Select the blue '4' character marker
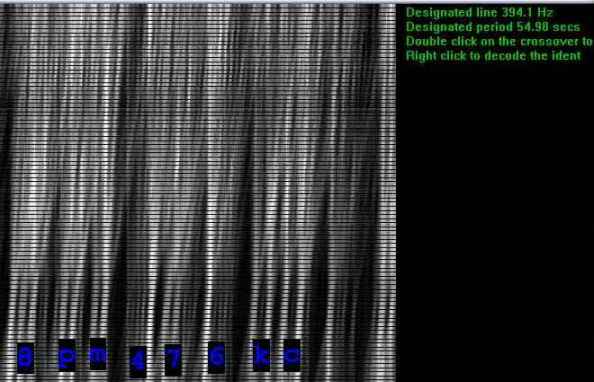 pyautogui.click(x=138, y=362)
